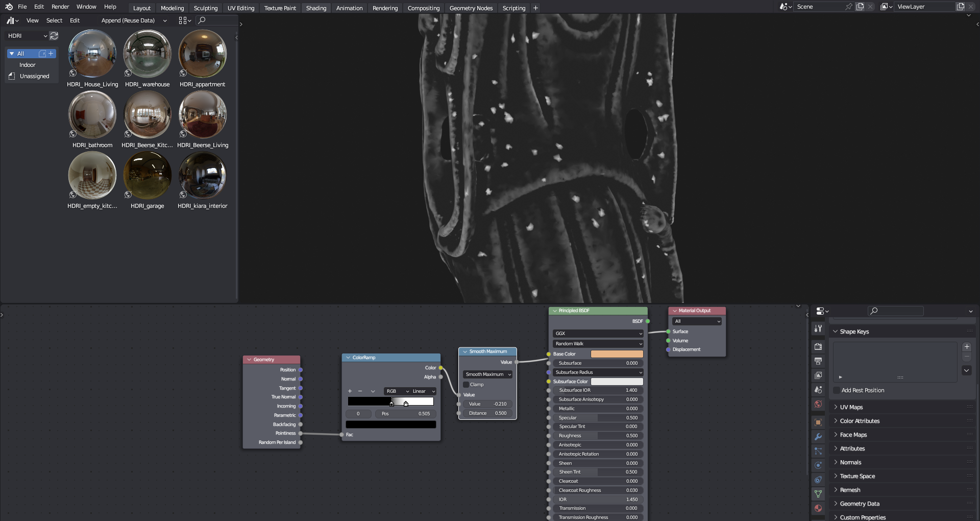The height and width of the screenshot is (521, 980).
Task: Open the Particles properties tab
Action: pos(818,451)
